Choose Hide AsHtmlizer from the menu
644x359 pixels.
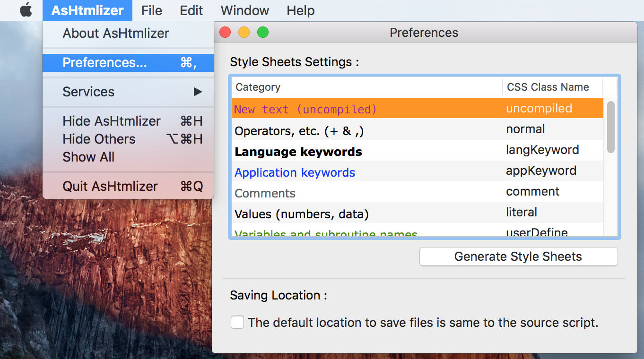tap(112, 121)
